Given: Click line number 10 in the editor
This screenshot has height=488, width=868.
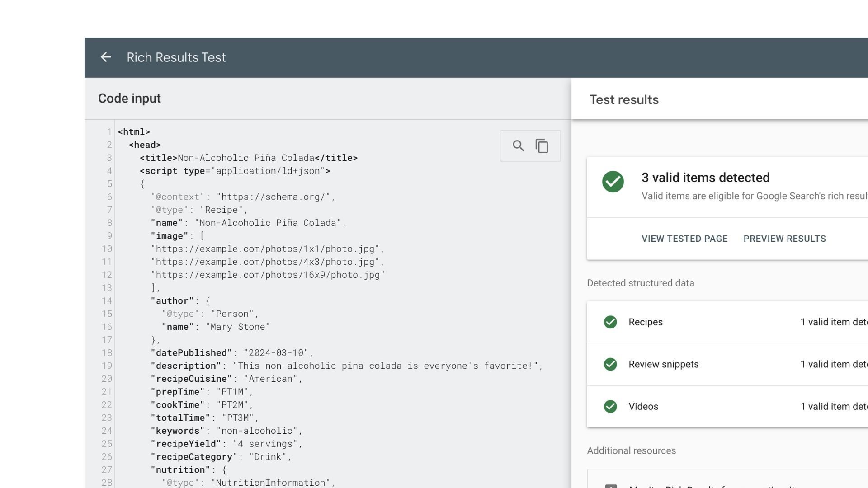Looking at the screenshot, I should click(x=107, y=249).
